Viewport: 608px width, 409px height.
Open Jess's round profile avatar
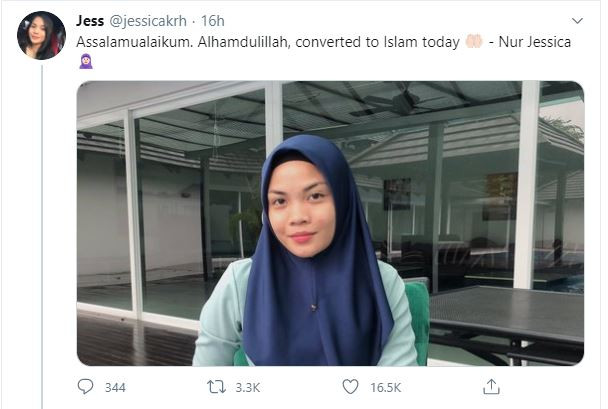[41, 35]
